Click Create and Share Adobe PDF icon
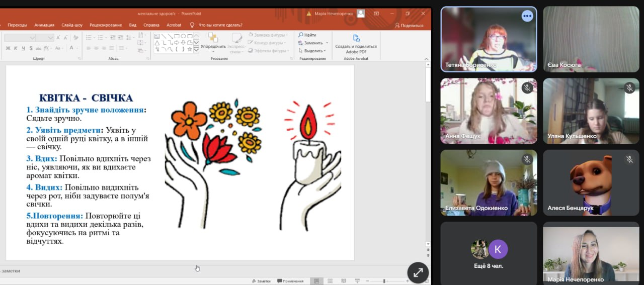Viewport: 644px width, 285px height. click(x=356, y=38)
